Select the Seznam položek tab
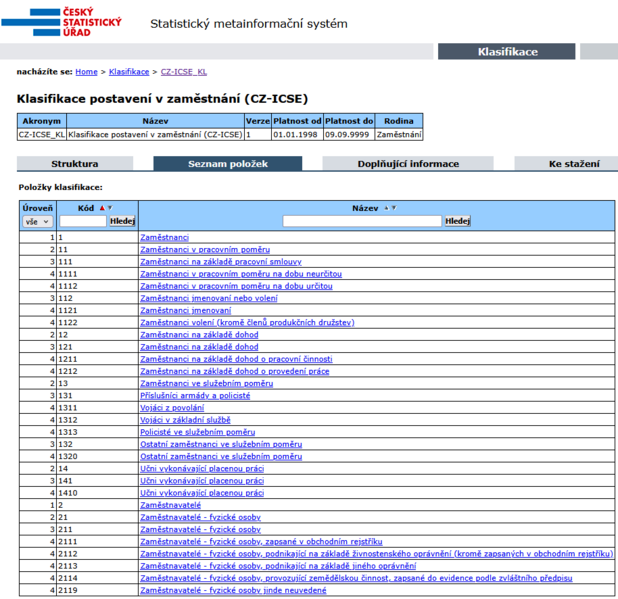This screenshot has width=618, height=599. pos(228,164)
